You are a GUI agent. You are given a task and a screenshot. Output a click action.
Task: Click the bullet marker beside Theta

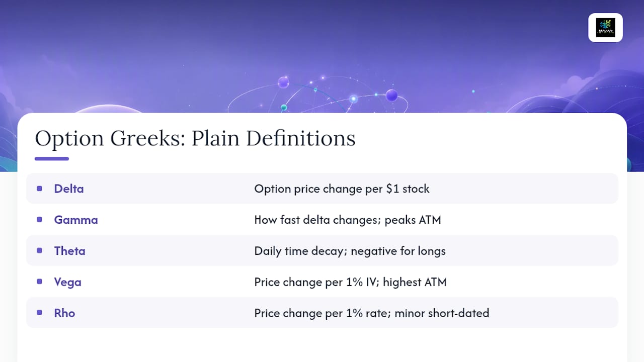click(39, 250)
